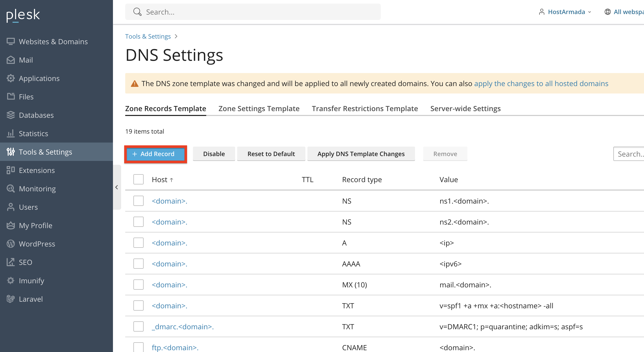The width and height of the screenshot is (644, 352).
Task: Check the box for the ns1 NS record
Action: pyautogui.click(x=138, y=201)
